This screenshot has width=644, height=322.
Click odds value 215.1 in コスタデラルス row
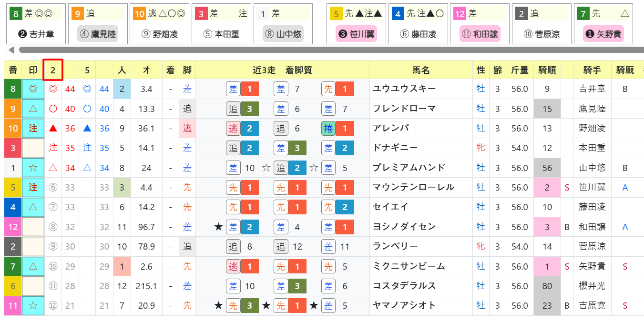(x=146, y=286)
